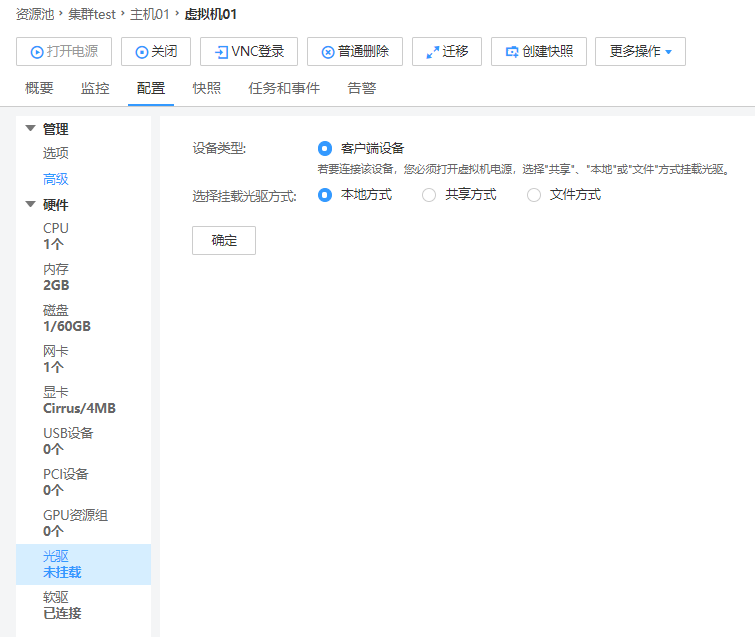The width and height of the screenshot is (755, 637).
Task: Click the 虚拟机01 breadcrumb title
Action: pos(210,14)
